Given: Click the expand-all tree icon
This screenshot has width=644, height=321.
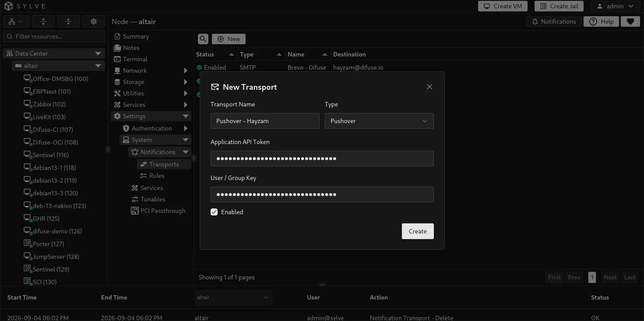Looking at the screenshot, I should [x=43, y=21].
